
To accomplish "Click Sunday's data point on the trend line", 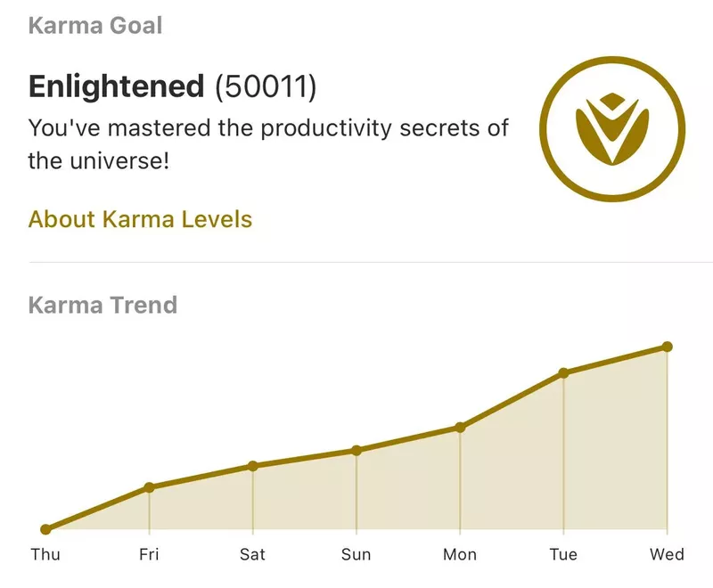I will click(356, 450).
